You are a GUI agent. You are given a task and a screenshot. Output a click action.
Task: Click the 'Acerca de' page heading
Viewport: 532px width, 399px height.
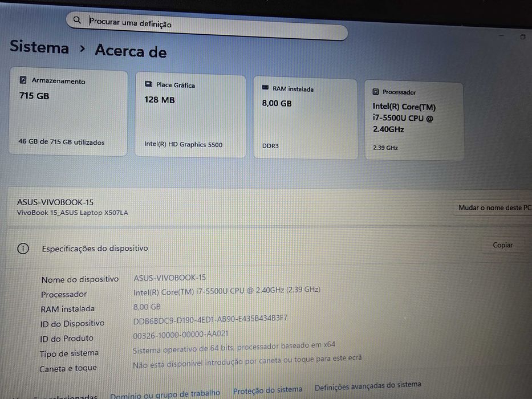tap(131, 51)
